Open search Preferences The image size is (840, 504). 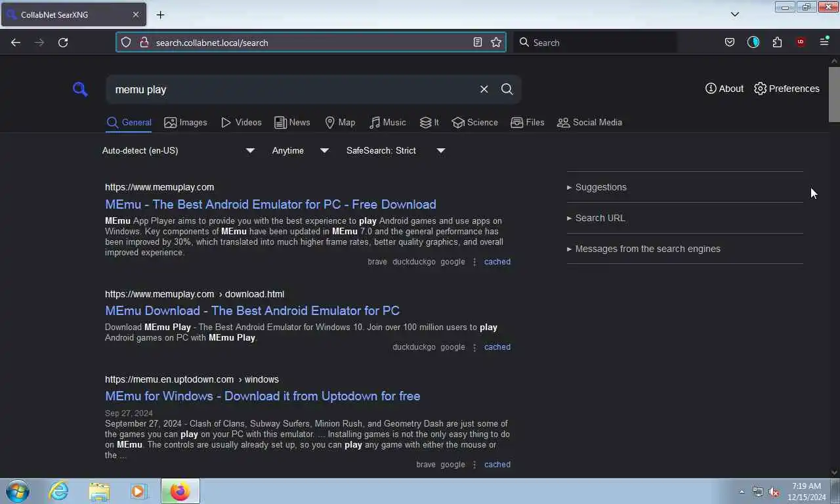(x=787, y=89)
